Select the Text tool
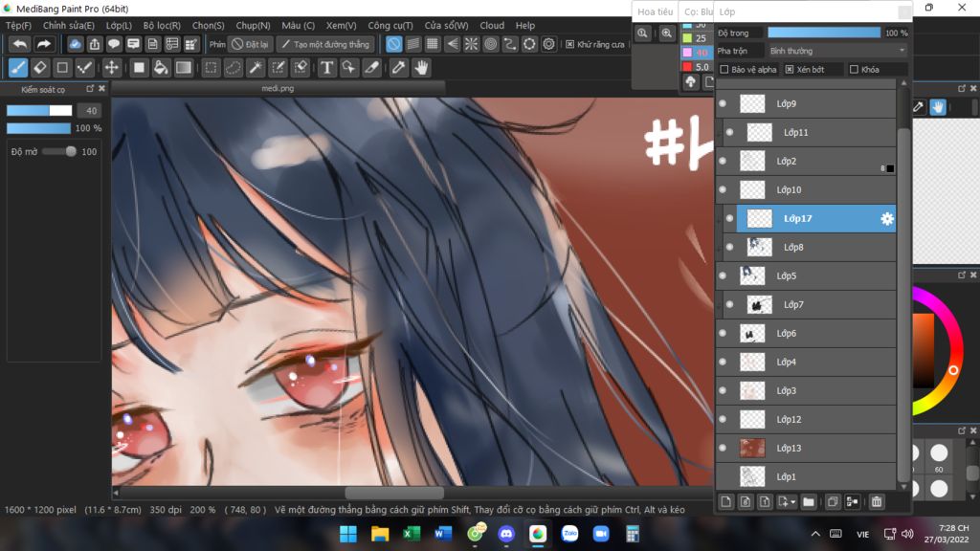This screenshot has height=551, width=980. click(x=326, y=68)
